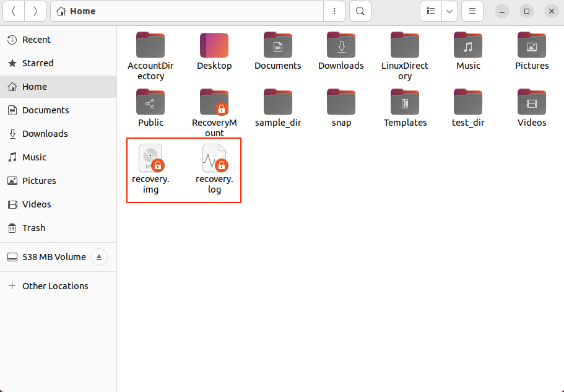Select the Templates folder icon
Viewport: 564px width, 392px height.
pyautogui.click(x=405, y=102)
